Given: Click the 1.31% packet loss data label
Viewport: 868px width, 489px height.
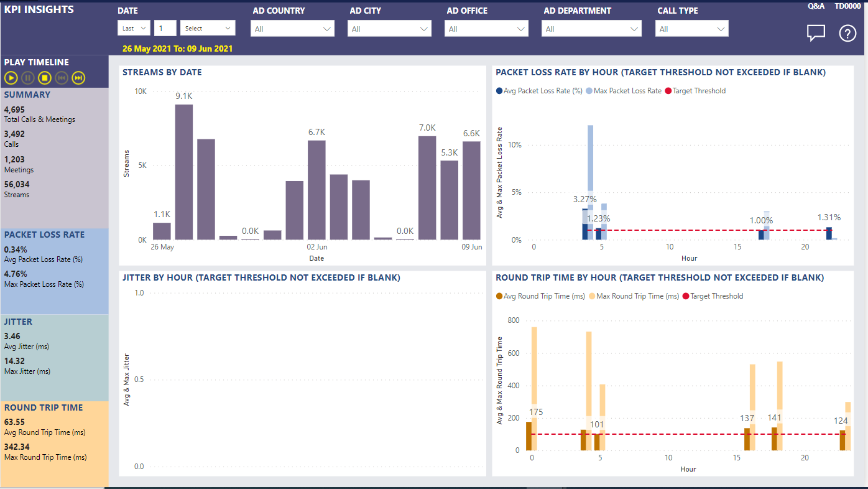Looking at the screenshot, I should (x=829, y=218).
